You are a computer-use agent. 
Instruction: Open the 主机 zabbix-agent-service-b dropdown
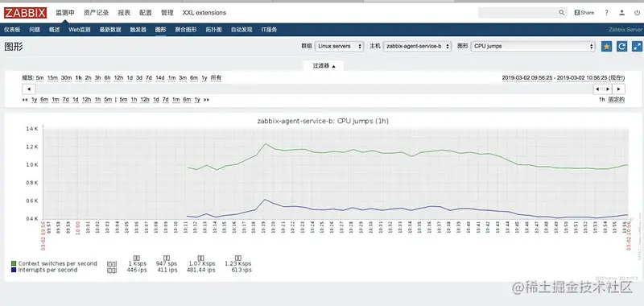(x=417, y=47)
